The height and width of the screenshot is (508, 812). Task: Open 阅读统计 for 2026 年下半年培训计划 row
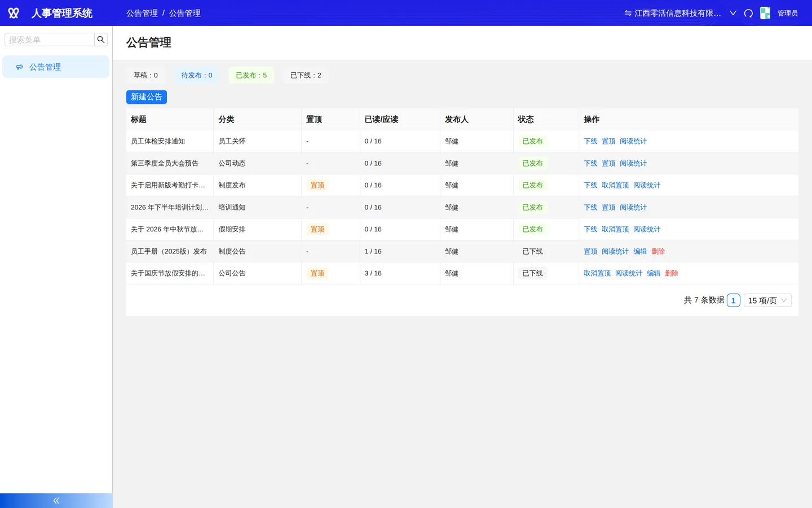633,207
